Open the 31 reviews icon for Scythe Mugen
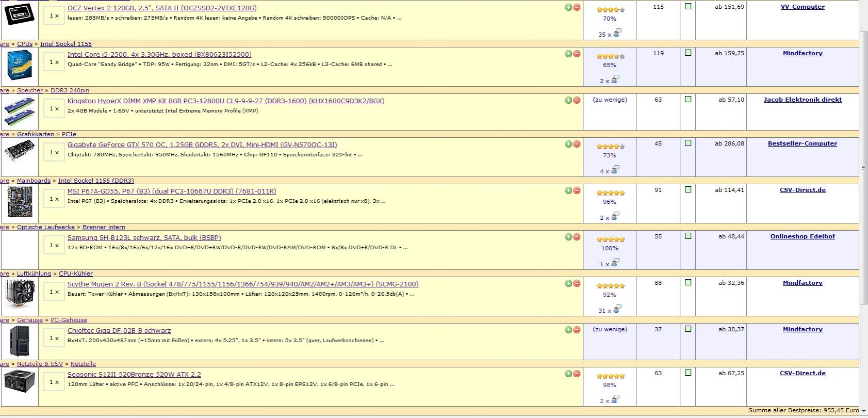The image size is (868, 418). click(x=617, y=309)
